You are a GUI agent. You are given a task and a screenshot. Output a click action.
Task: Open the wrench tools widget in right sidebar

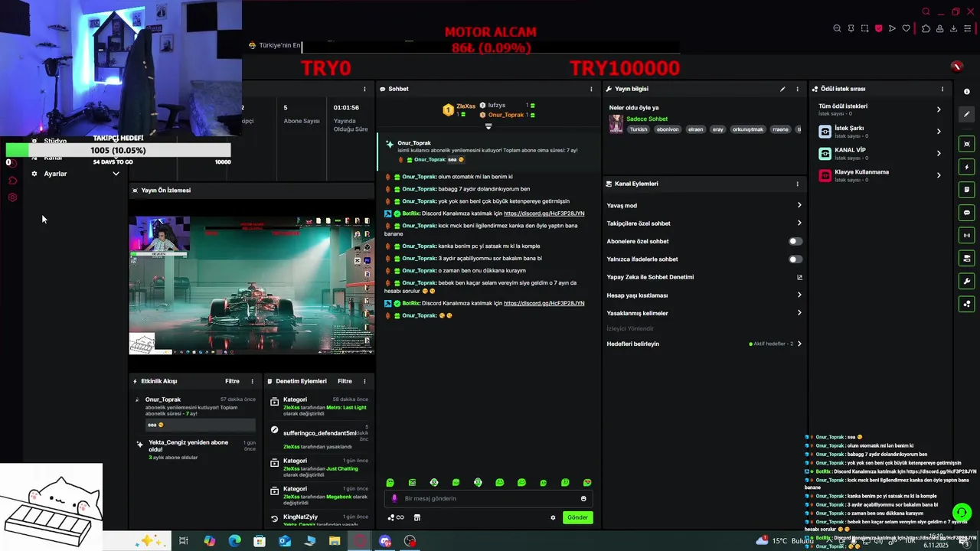(x=967, y=281)
